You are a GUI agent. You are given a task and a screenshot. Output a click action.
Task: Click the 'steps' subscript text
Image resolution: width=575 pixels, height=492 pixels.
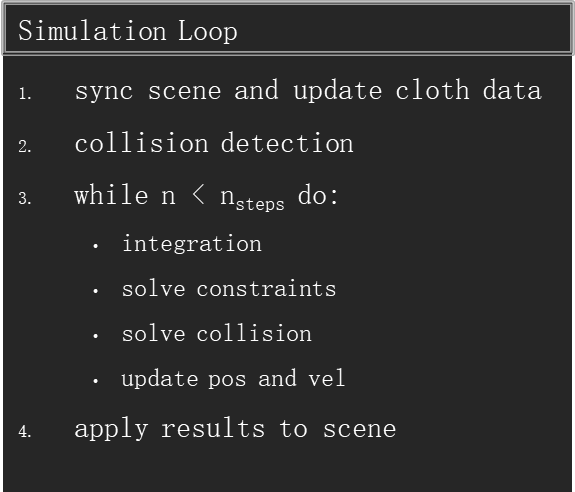coord(260,205)
